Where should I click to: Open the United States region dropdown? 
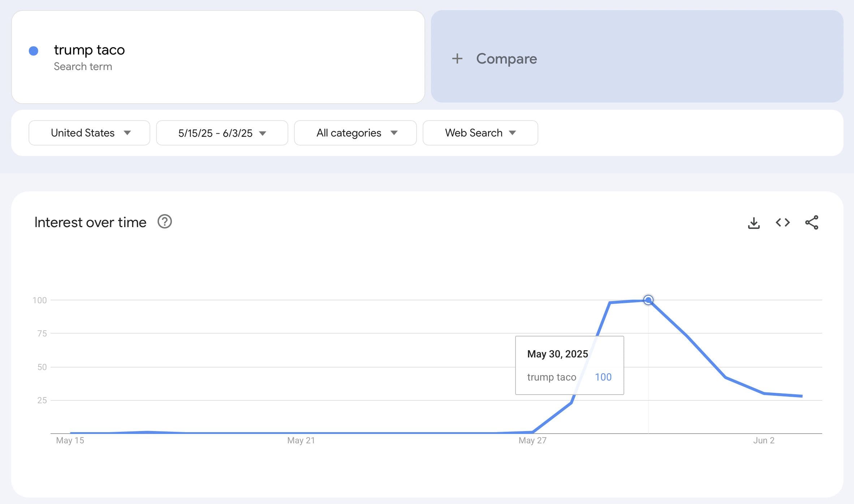(89, 133)
